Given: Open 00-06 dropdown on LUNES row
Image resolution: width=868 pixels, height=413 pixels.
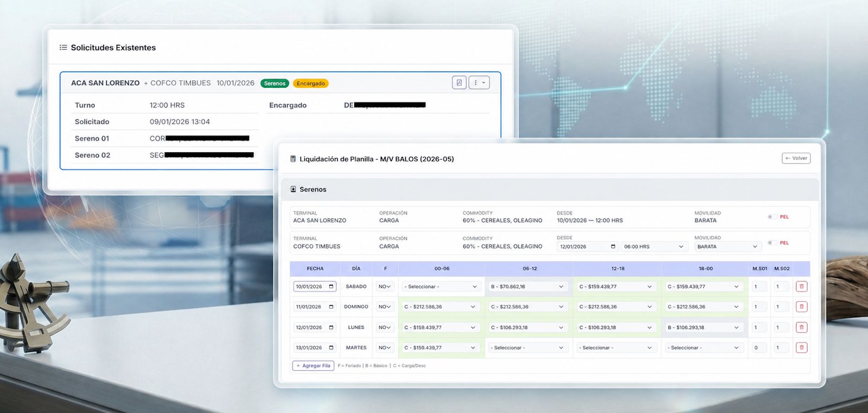Looking at the screenshot, I should click(x=441, y=327).
